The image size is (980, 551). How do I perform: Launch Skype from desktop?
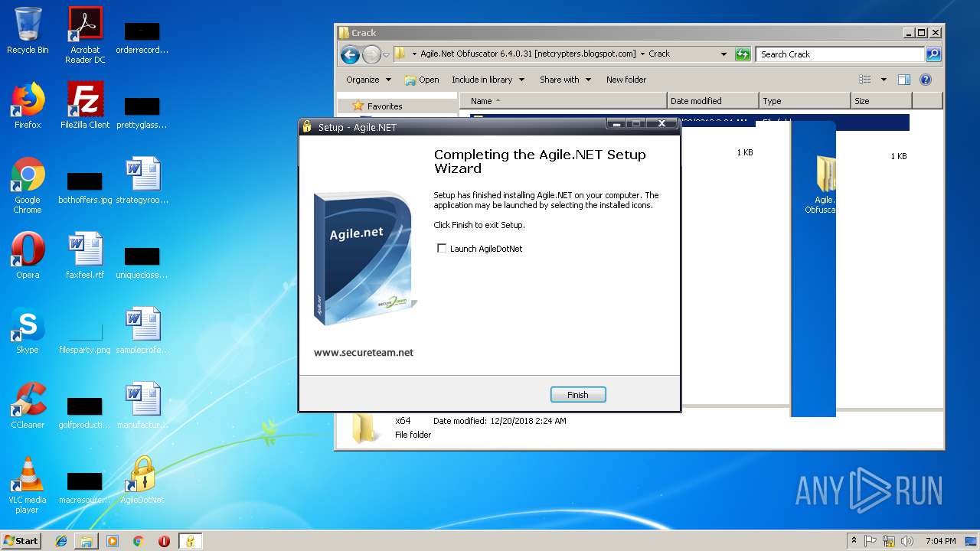[x=28, y=331]
